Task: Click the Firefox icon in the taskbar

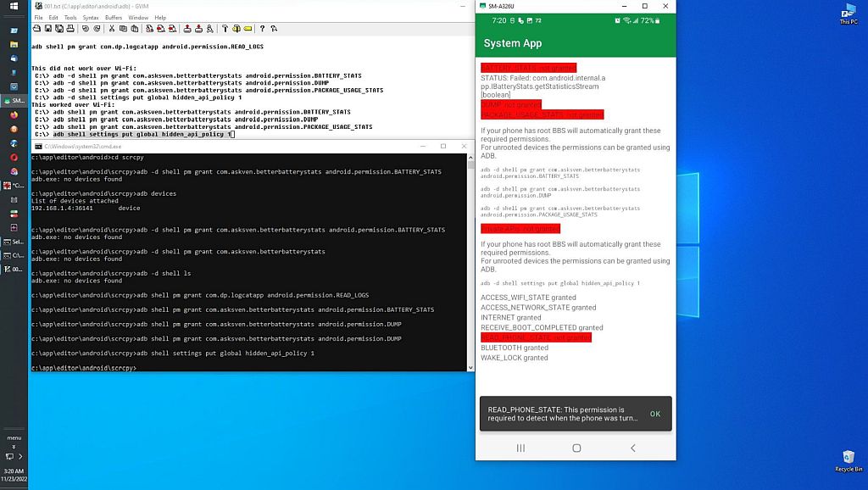Action: 14,115
